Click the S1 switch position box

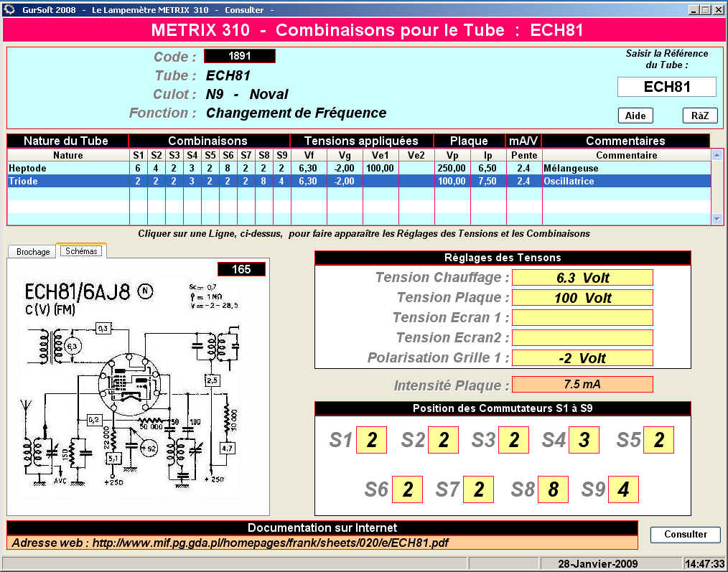(371, 440)
